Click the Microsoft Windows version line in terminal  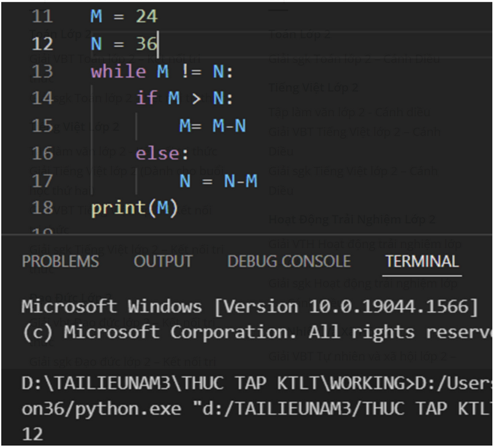250,306
